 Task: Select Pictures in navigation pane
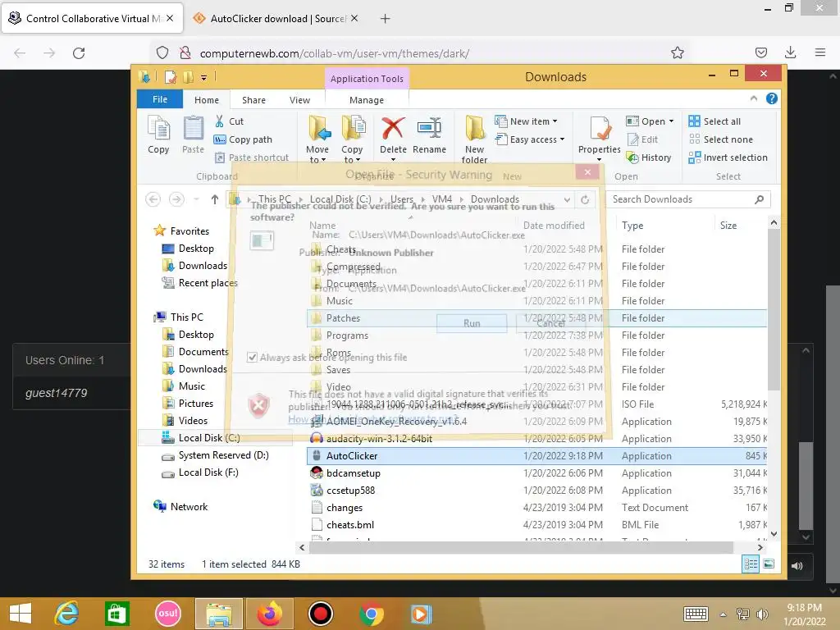188,404
